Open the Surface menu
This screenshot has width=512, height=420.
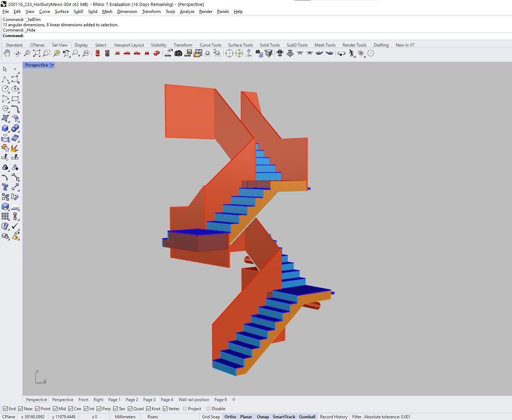click(62, 11)
